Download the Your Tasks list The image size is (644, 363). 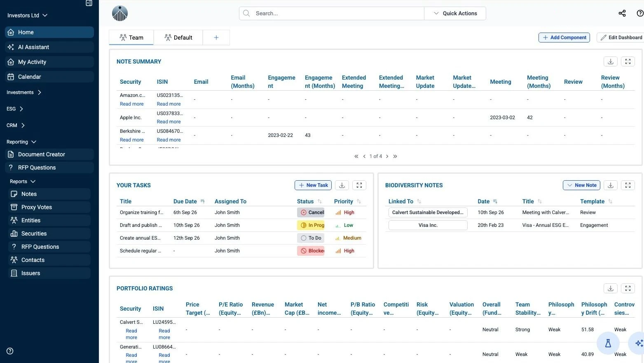click(x=342, y=185)
